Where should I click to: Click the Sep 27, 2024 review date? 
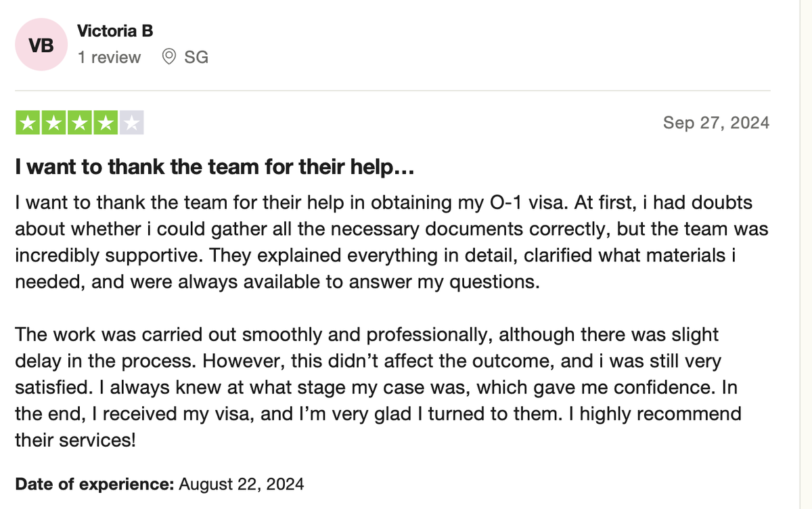point(716,123)
